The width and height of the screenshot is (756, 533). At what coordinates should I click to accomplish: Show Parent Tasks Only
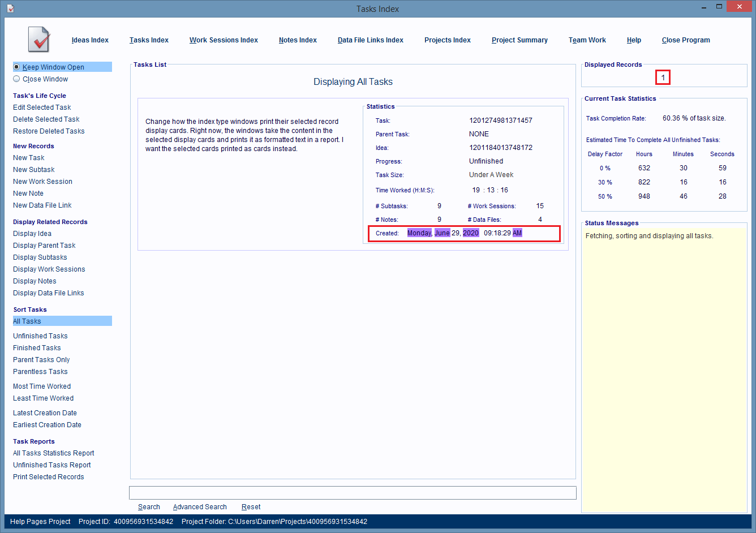click(41, 360)
